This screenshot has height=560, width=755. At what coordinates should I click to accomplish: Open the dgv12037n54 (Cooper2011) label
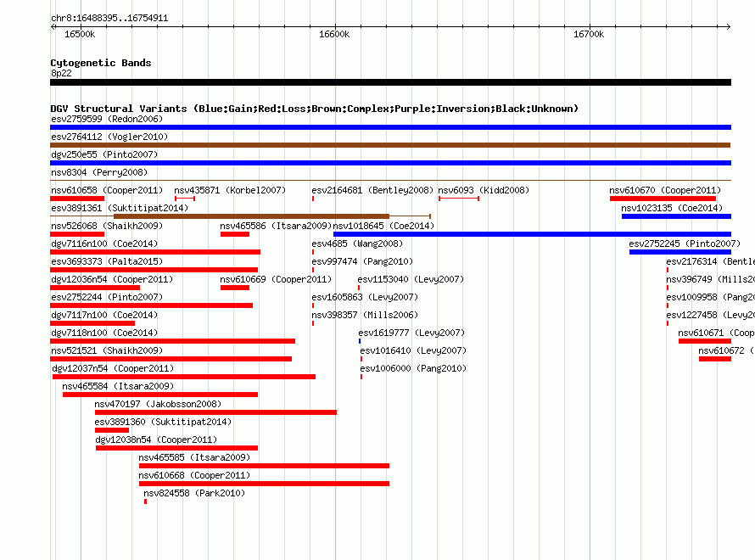[113, 368]
